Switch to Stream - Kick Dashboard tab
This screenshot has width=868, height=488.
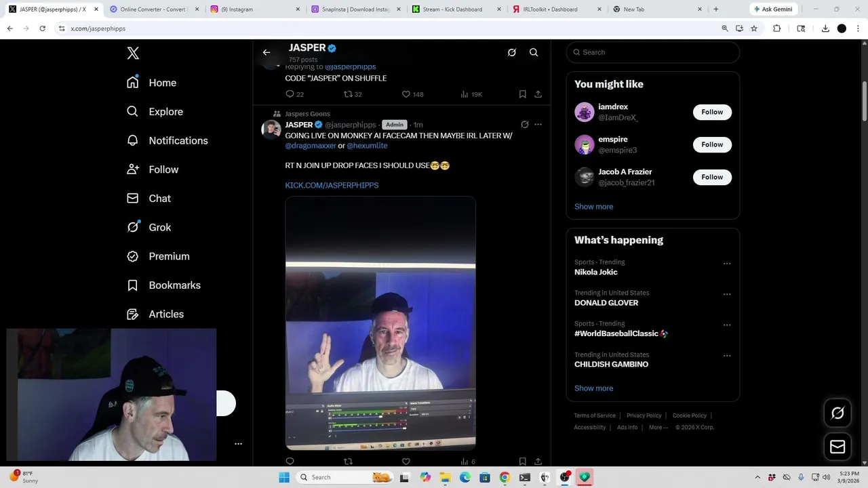[x=457, y=9]
